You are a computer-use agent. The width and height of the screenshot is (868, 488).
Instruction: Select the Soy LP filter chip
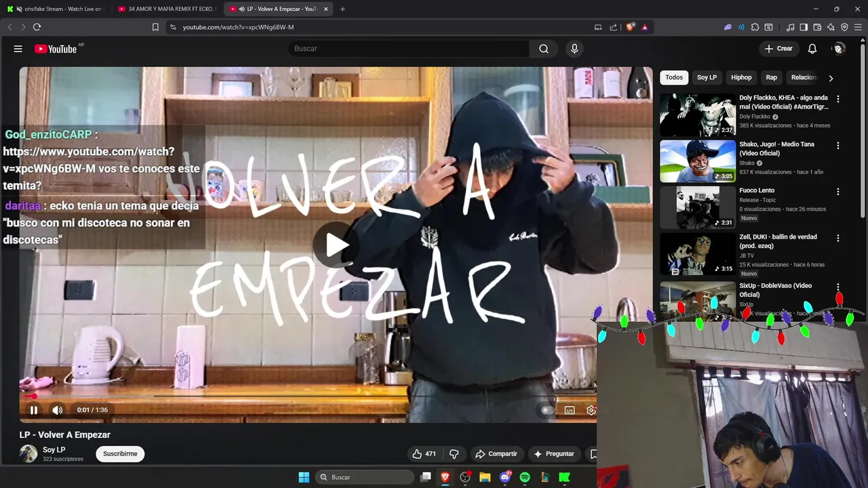[707, 77]
